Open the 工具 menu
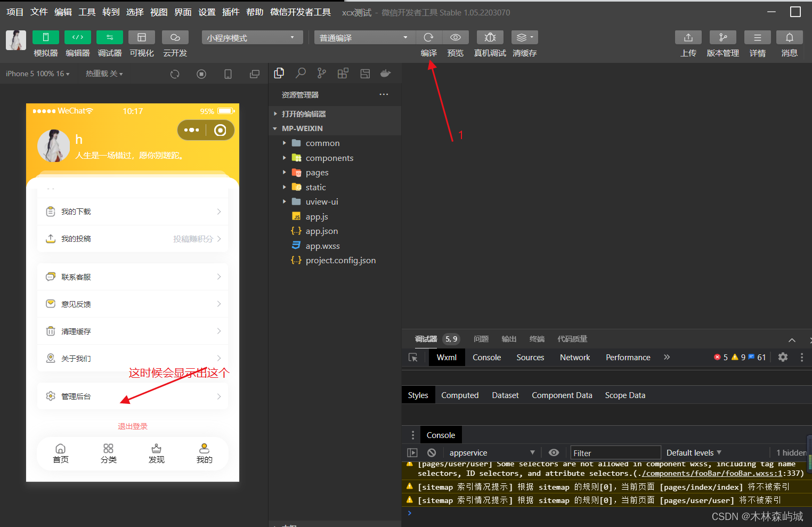The width and height of the screenshot is (812, 527). [87, 12]
